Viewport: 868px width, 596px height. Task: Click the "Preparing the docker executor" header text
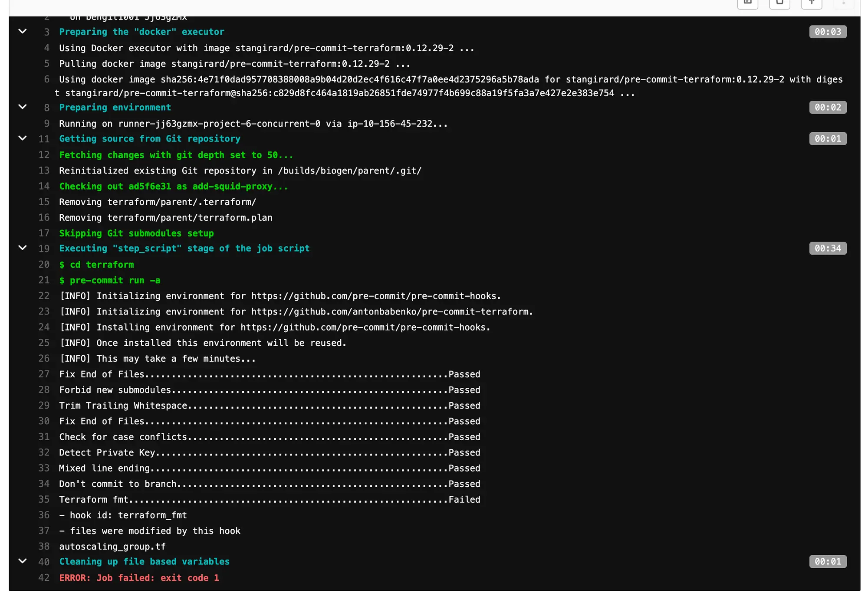(x=141, y=32)
